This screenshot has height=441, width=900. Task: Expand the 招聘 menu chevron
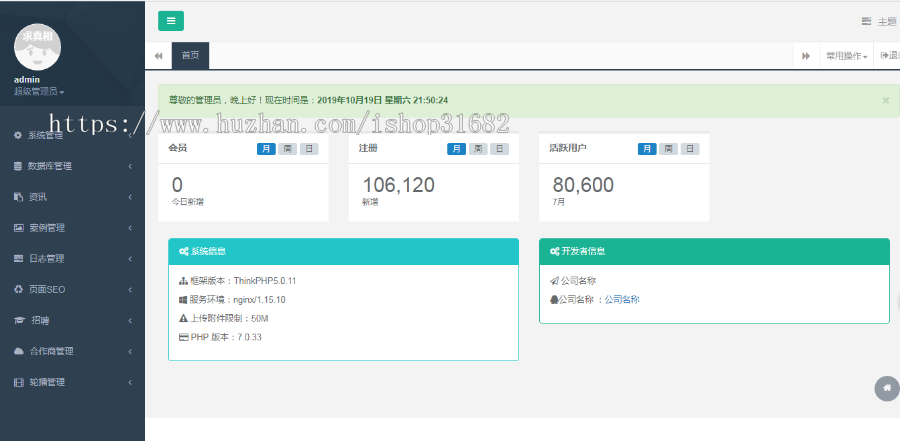pos(130,320)
